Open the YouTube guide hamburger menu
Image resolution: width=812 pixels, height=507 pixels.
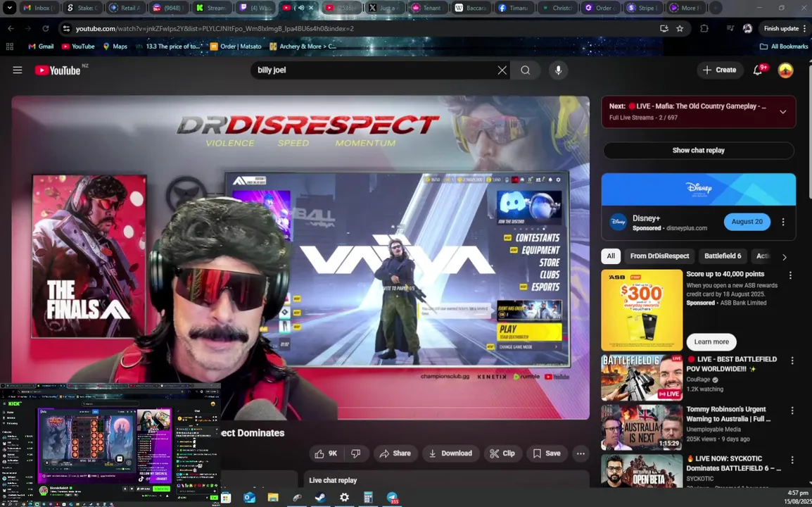coord(18,70)
